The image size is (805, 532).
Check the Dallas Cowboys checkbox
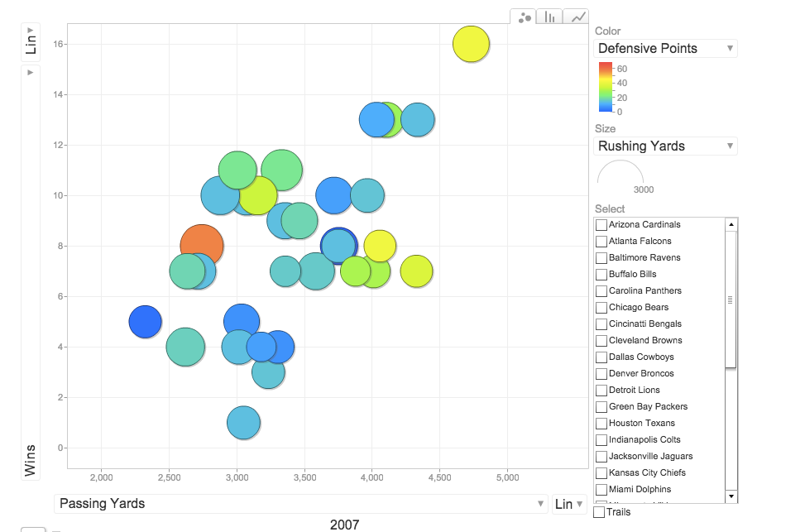pos(601,357)
